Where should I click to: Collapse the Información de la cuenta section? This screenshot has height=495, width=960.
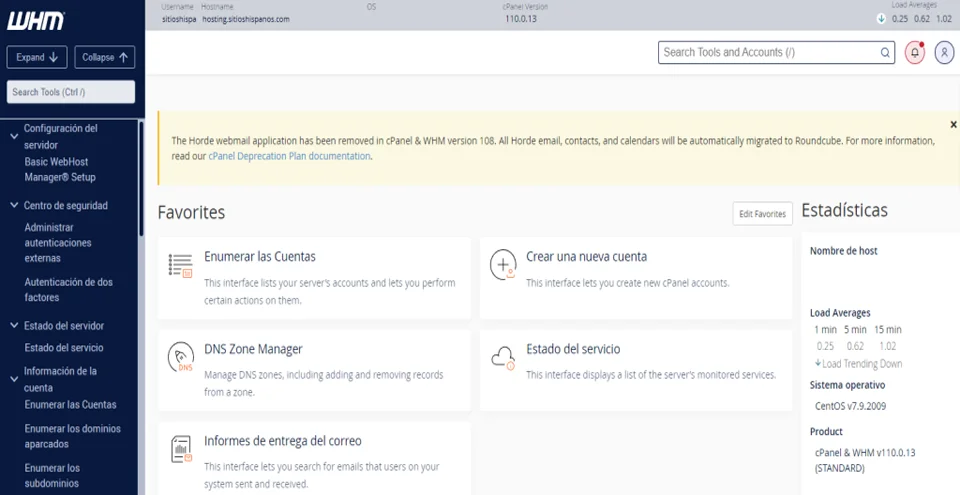coord(13,371)
